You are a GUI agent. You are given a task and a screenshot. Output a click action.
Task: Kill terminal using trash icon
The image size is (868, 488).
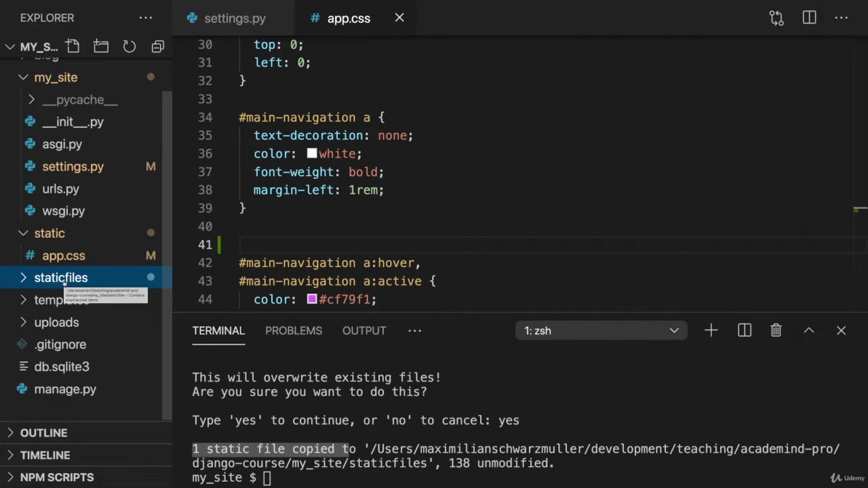click(x=776, y=331)
